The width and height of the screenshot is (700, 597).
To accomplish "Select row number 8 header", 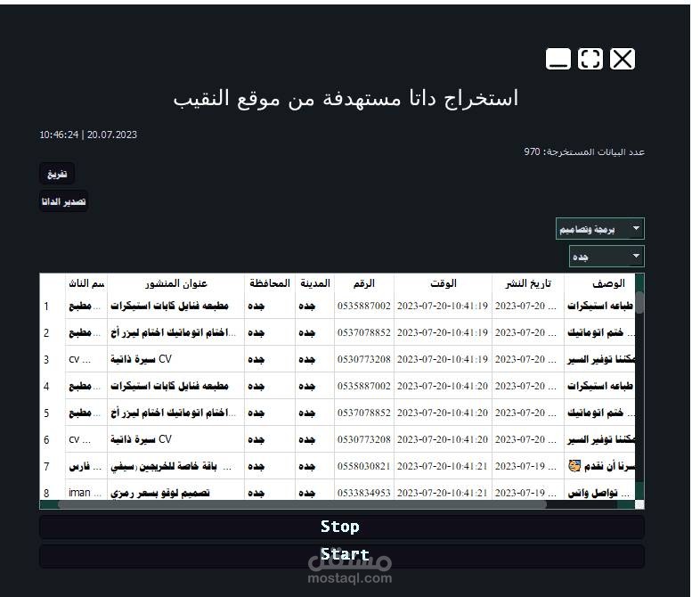I will click(53, 492).
